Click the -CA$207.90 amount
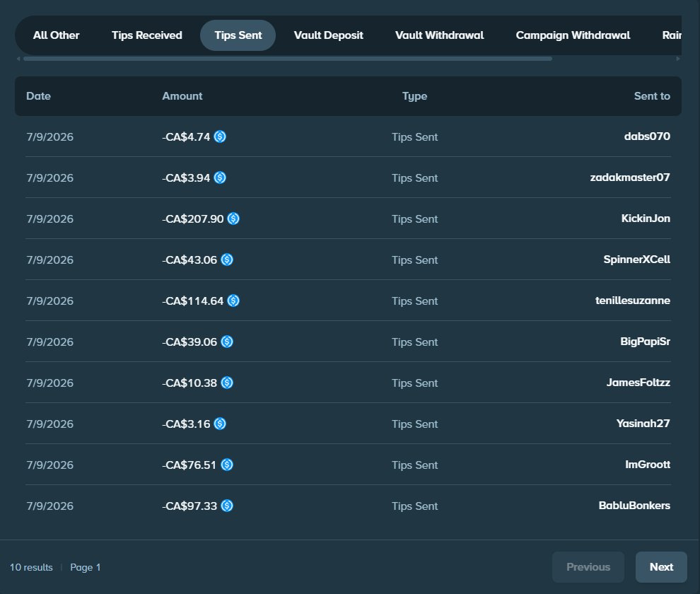Image resolution: width=700 pixels, height=594 pixels. coord(193,219)
